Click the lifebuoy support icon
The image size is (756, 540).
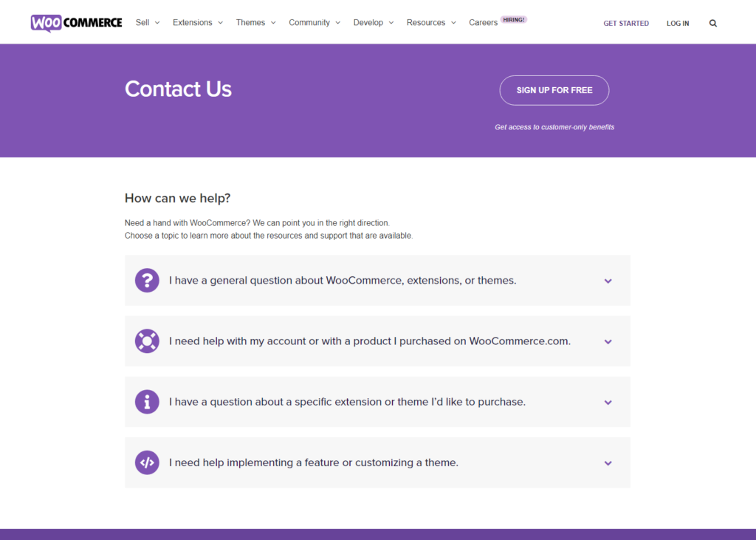click(x=147, y=341)
